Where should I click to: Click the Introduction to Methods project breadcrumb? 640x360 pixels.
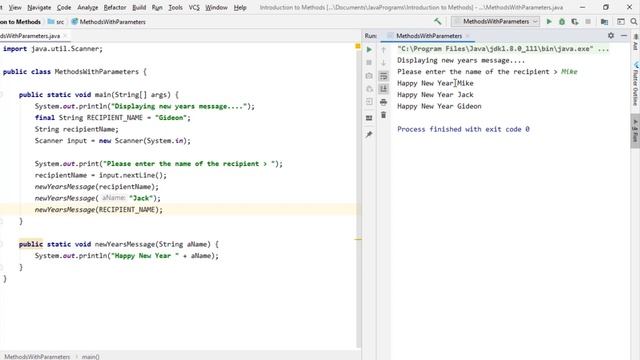[20, 22]
